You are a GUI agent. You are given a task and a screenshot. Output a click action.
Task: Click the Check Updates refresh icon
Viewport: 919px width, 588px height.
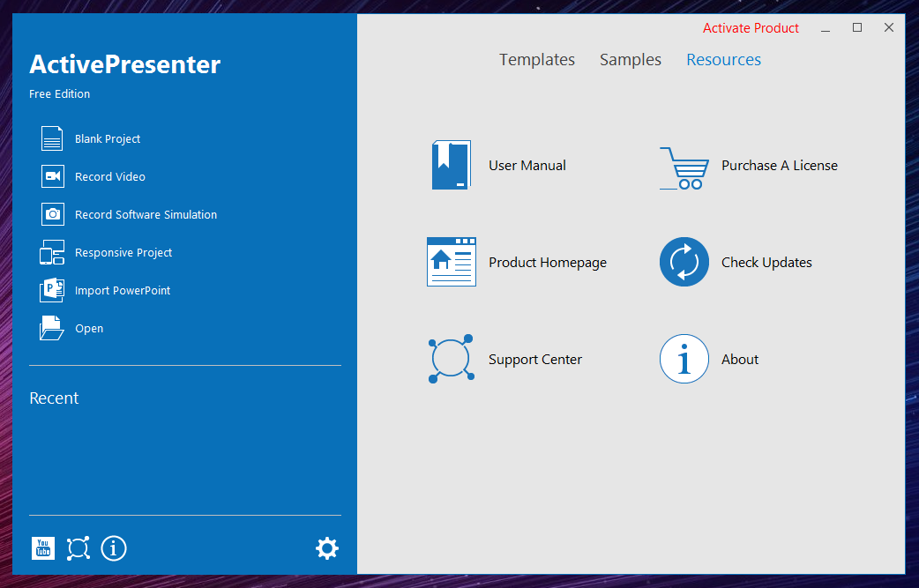[684, 262]
